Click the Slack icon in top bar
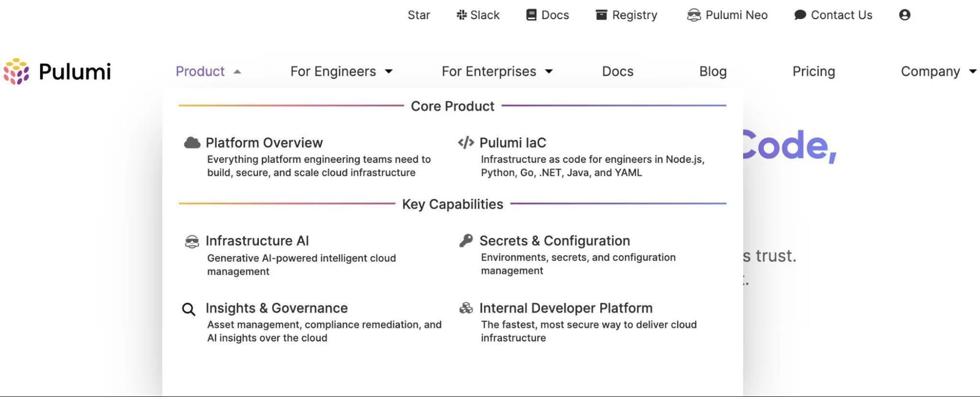Viewport: 980px width, 397px height. click(x=461, y=15)
